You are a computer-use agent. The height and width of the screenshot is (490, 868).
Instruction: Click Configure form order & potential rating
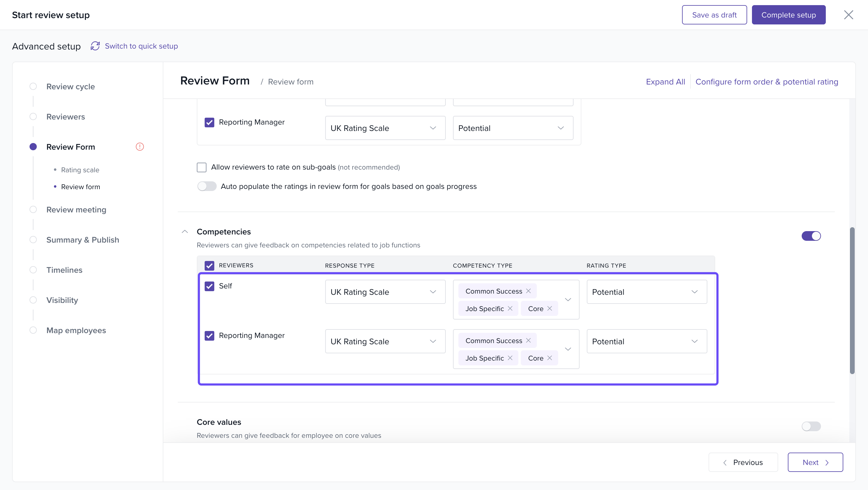pos(766,82)
